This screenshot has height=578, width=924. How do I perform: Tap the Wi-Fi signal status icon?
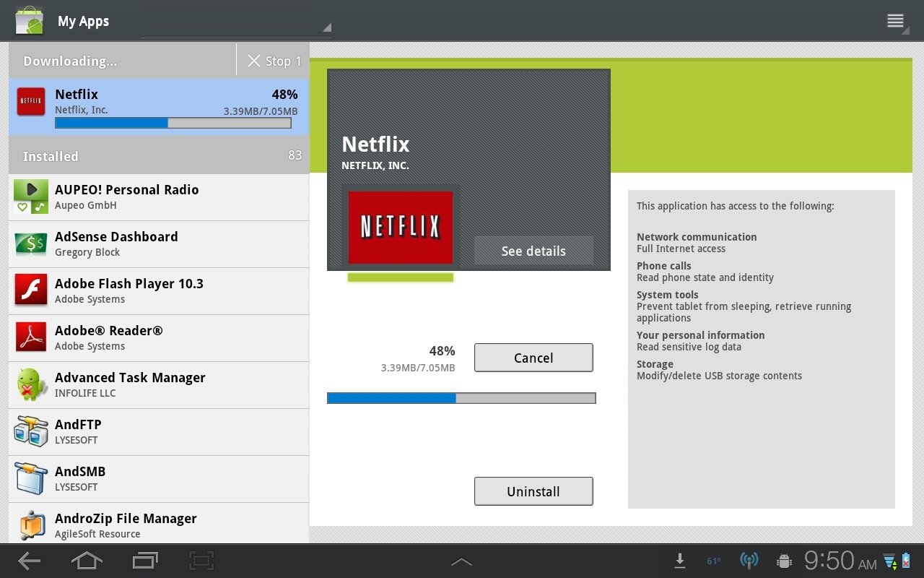click(889, 561)
